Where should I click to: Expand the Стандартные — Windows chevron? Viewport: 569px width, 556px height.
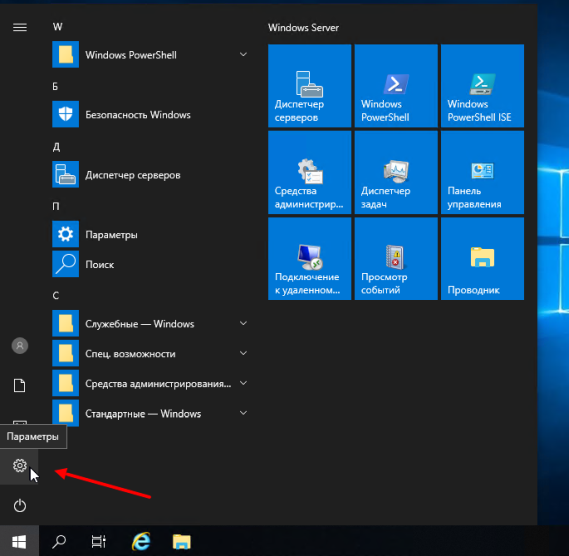coord(243,413)
